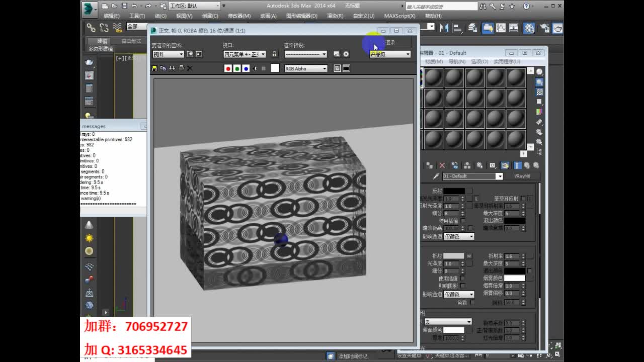Select the copy image icon in render window

pos(163,68)
